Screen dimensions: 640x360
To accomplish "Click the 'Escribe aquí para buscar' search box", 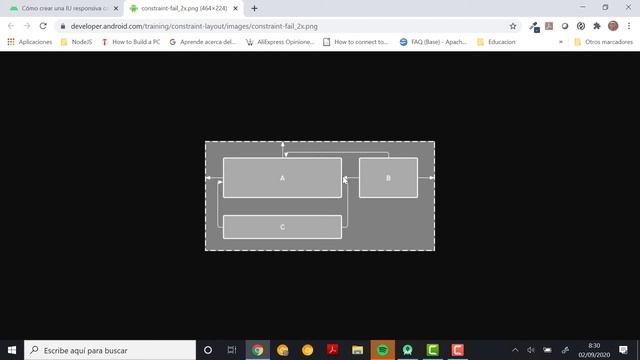I will [110, 350].
